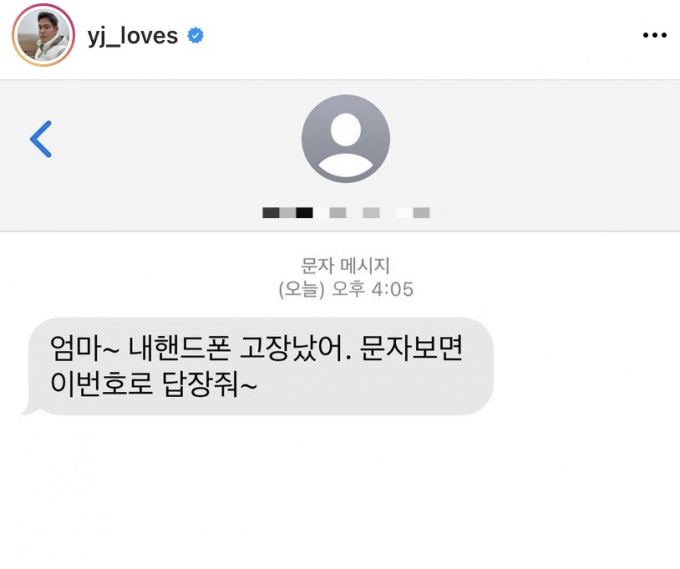The image size is (680, 569).
Task: Click the 문자보면 text in message
Action: point(412,348)
